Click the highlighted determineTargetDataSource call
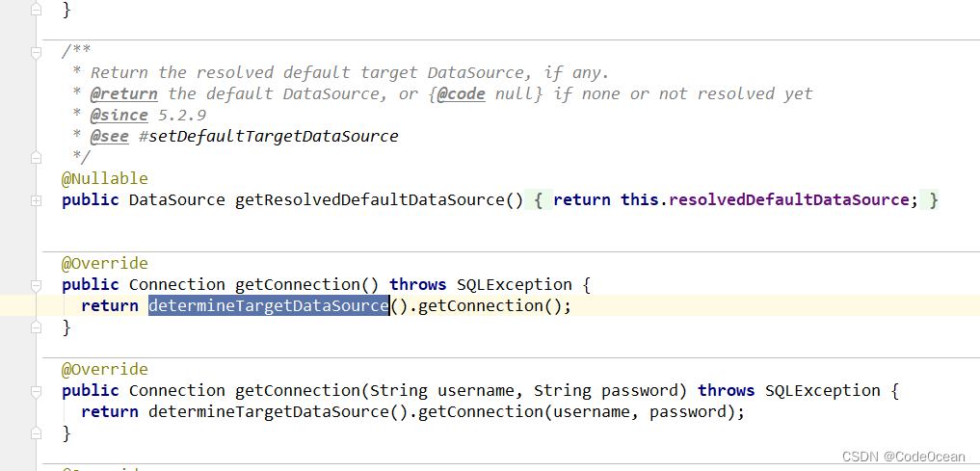The width and height of the screenshot is (980, 471). 268,306
